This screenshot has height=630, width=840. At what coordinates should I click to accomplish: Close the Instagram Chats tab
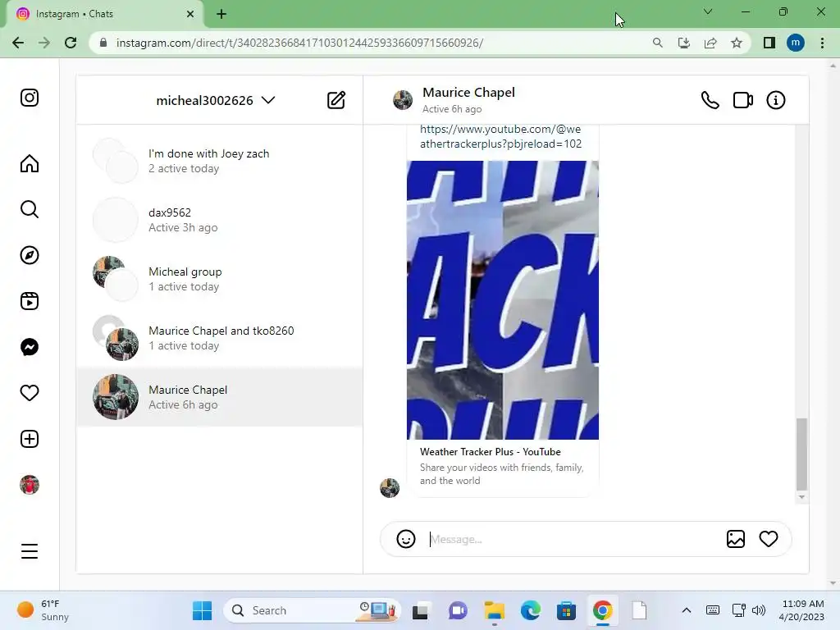coord(190,14)
